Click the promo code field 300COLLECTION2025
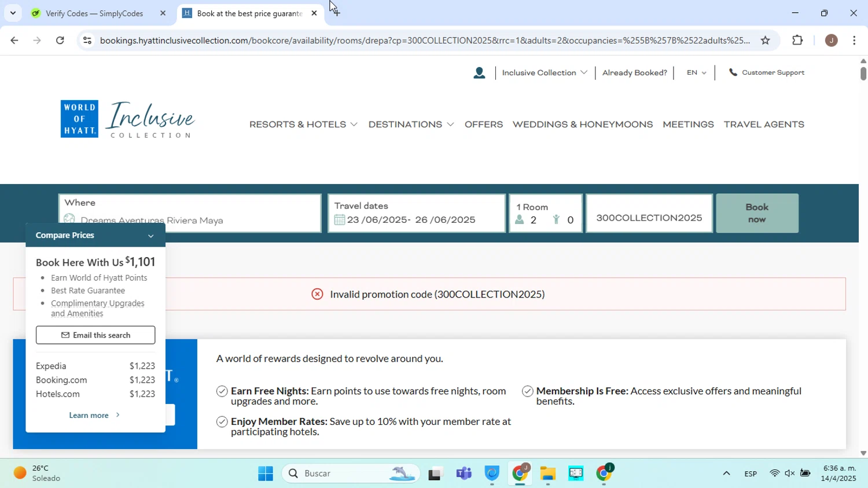This screenshot has width=868, height=488. 649,214
